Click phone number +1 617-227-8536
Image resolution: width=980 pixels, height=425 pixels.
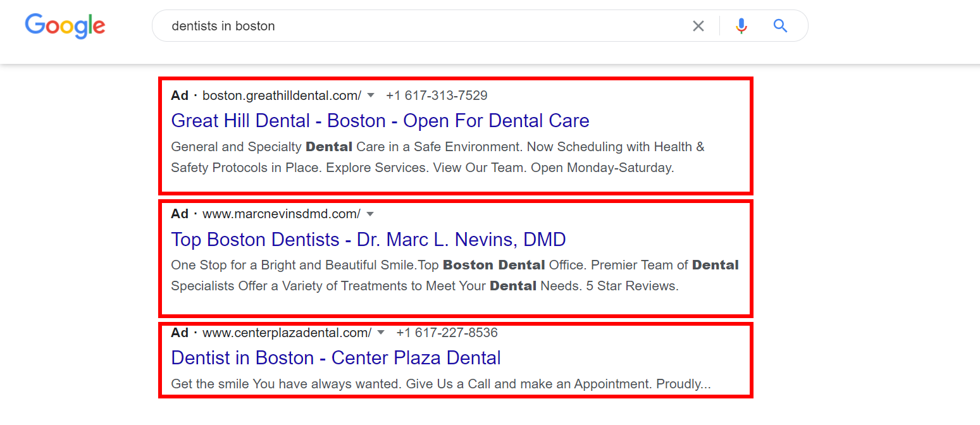447,333
